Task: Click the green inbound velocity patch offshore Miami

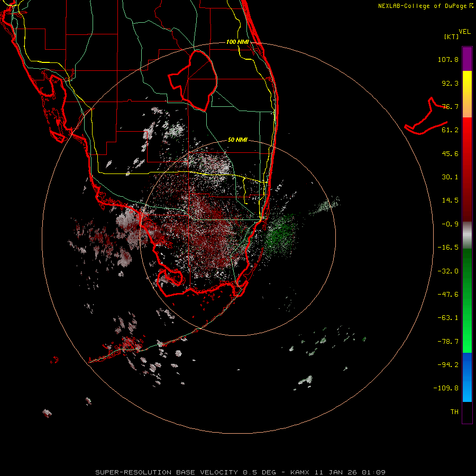Action: click(x=279, y=235)
